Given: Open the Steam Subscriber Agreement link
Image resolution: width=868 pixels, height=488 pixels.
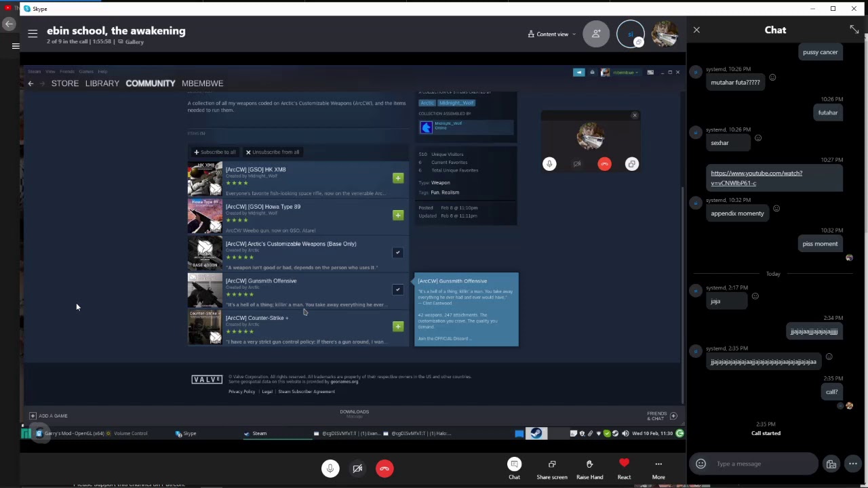Looking at the screenshot, I should click(x=307, y=392).
